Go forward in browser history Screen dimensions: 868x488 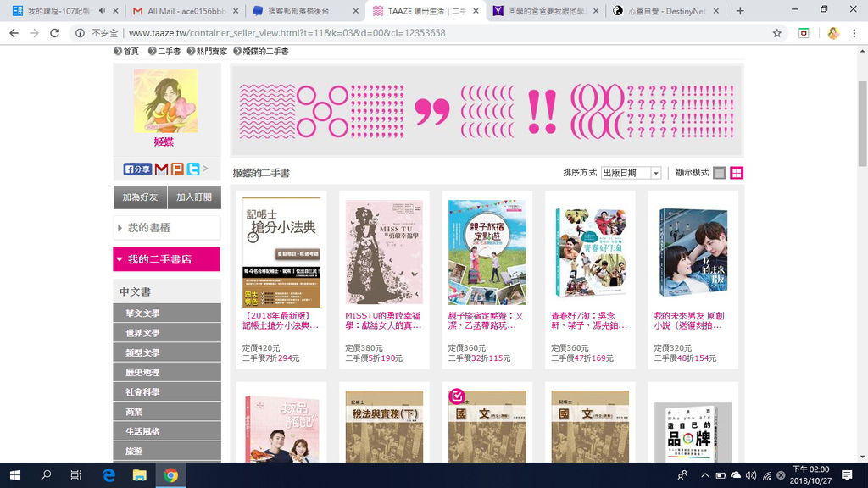click(x=34, y=33)
